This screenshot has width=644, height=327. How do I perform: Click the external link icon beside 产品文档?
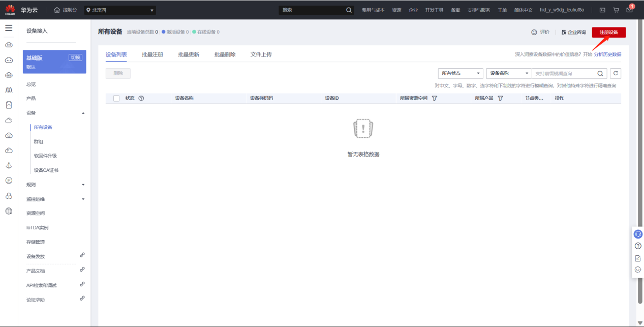(82, 269)
